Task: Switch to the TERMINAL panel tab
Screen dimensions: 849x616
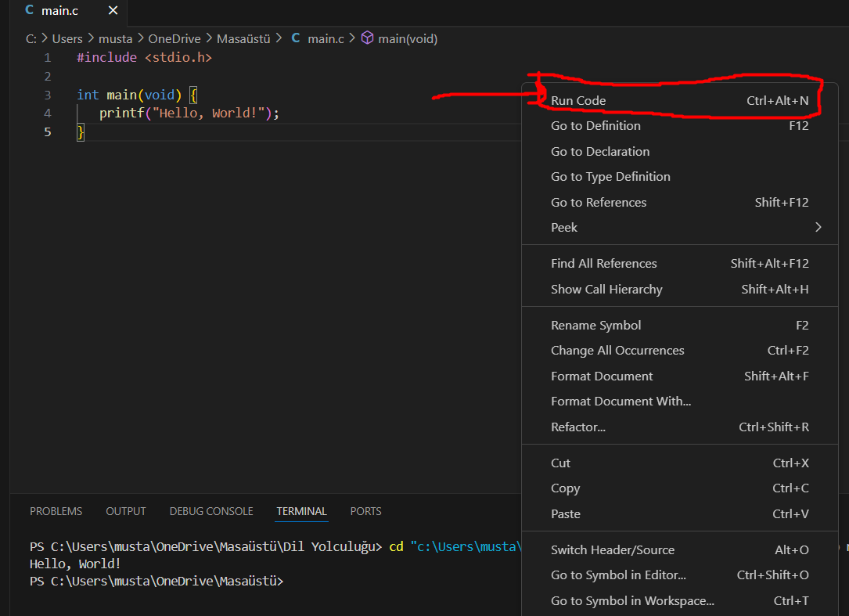Action: (301, 511)
